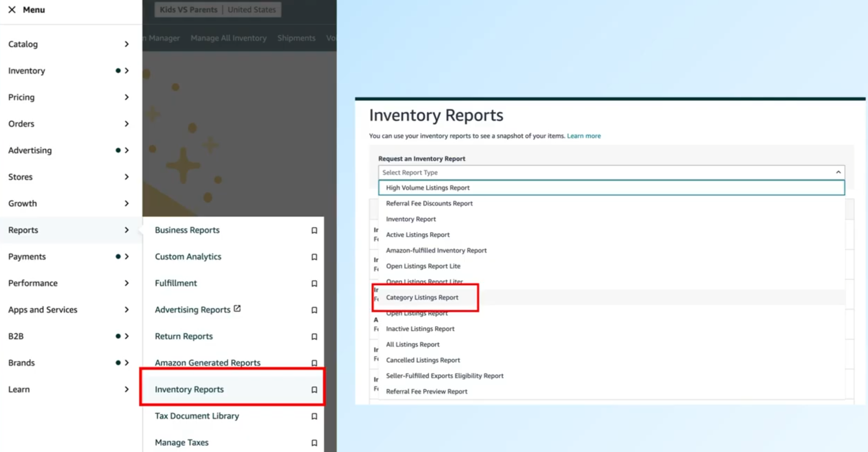Close the menu with the X icon
Screen dimensions: 868x452
coord(12,10)
